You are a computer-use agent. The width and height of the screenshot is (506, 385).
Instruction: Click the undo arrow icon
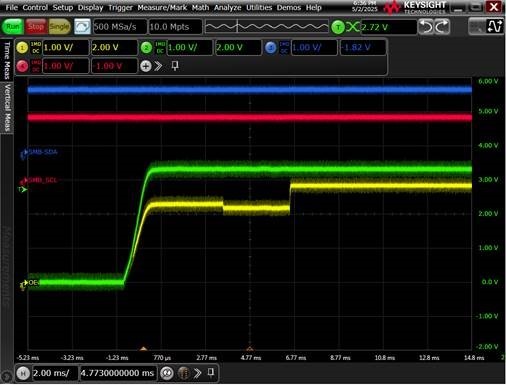(x=426, y=27)
